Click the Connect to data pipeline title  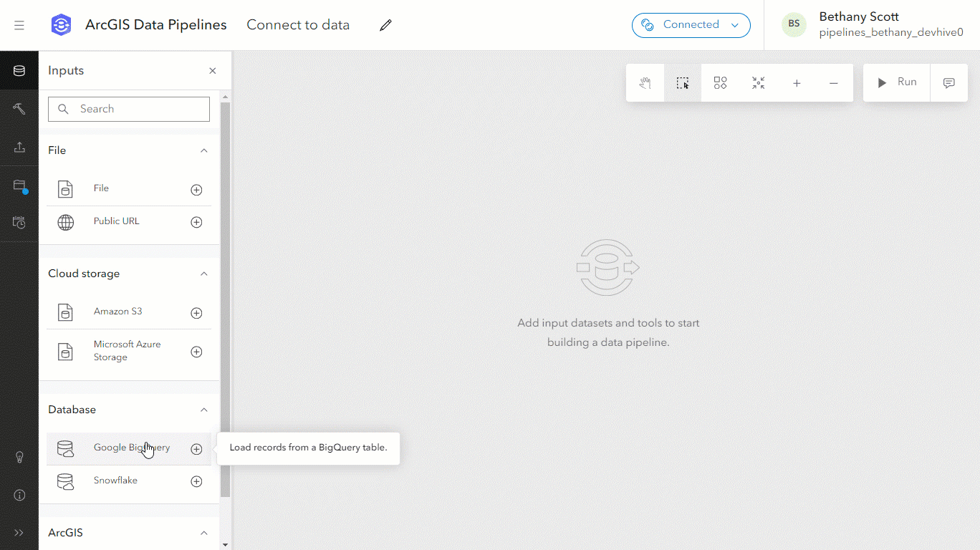coord(298,25)
